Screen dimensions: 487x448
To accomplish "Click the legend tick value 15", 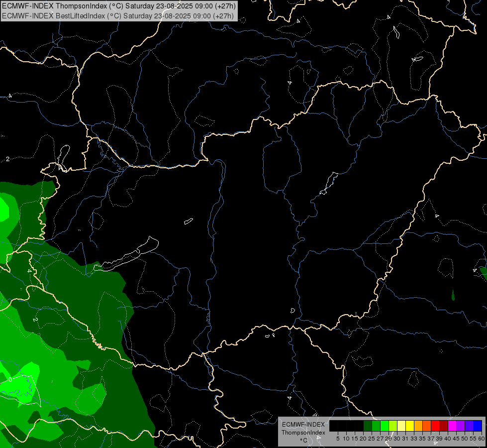I will (x=355, y=439).
